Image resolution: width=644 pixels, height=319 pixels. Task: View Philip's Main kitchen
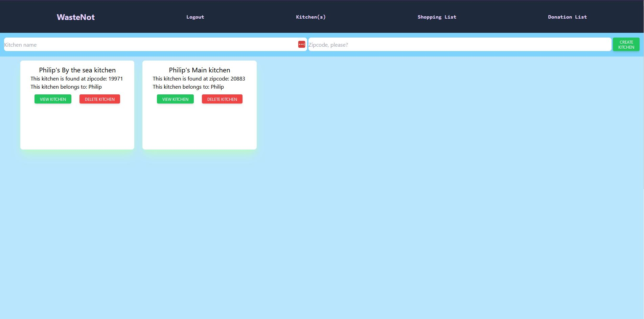point(175,99)
